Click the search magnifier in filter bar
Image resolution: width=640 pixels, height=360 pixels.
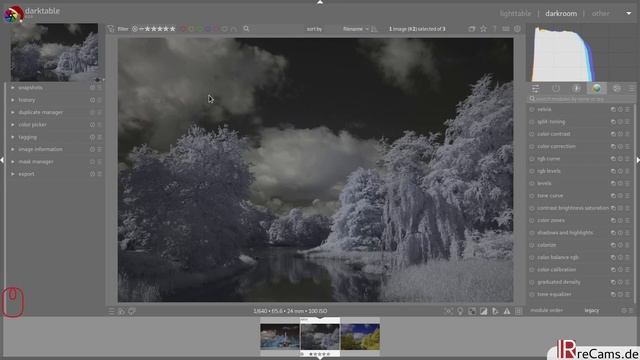246,29
